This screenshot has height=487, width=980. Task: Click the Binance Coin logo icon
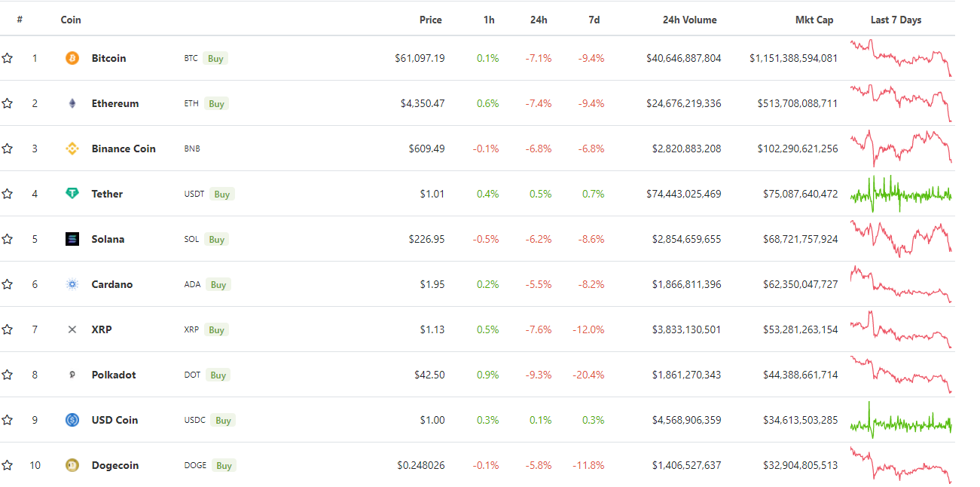tap(72, 149)
